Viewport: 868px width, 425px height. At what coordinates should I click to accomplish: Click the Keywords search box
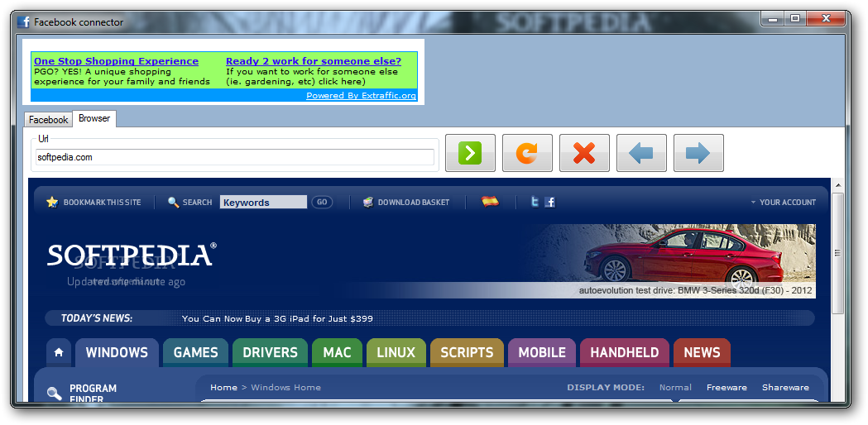click(x=263, y=202)
